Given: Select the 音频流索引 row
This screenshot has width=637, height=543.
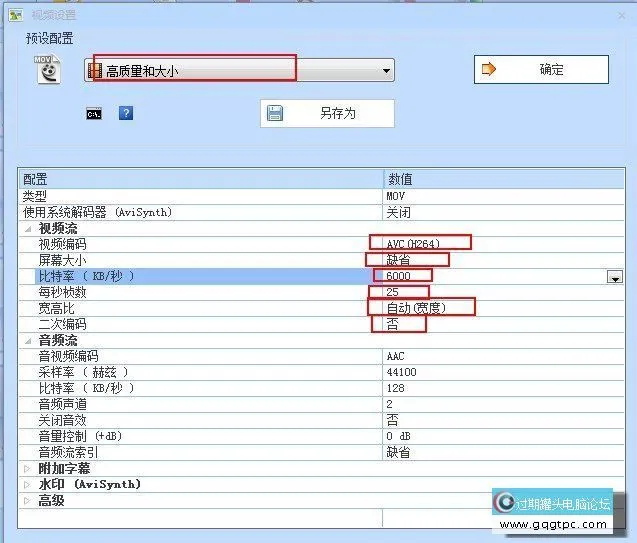Looking at the screenshot, I should 321,452.
